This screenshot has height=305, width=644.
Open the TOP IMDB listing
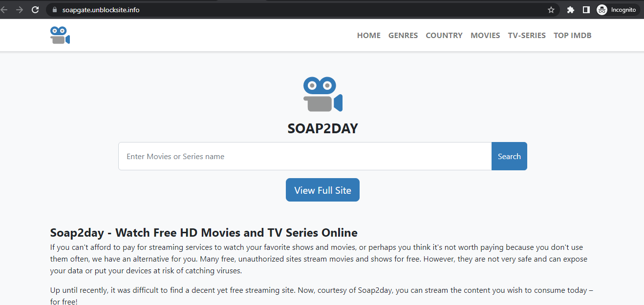coord(572,35)
